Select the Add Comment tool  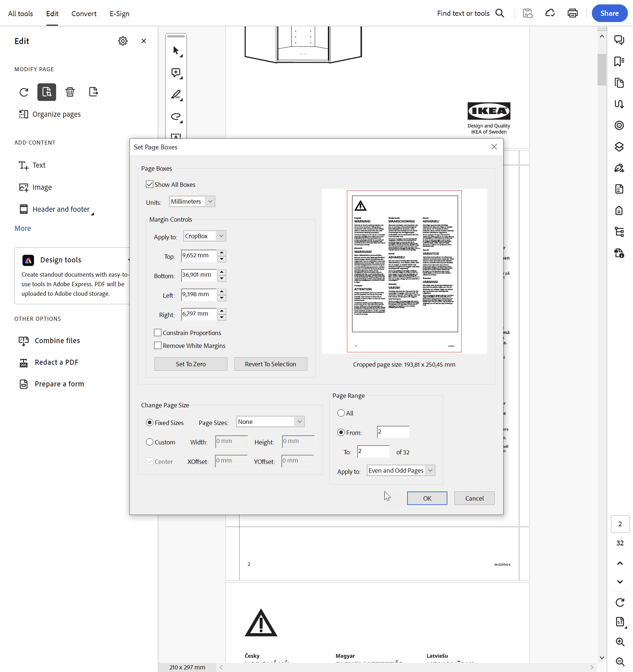(x=176, y=73)
